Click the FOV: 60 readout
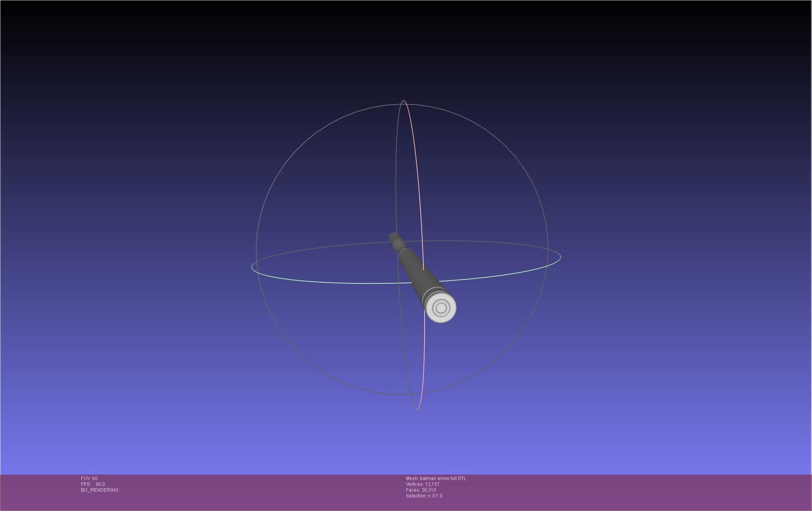 89,478
